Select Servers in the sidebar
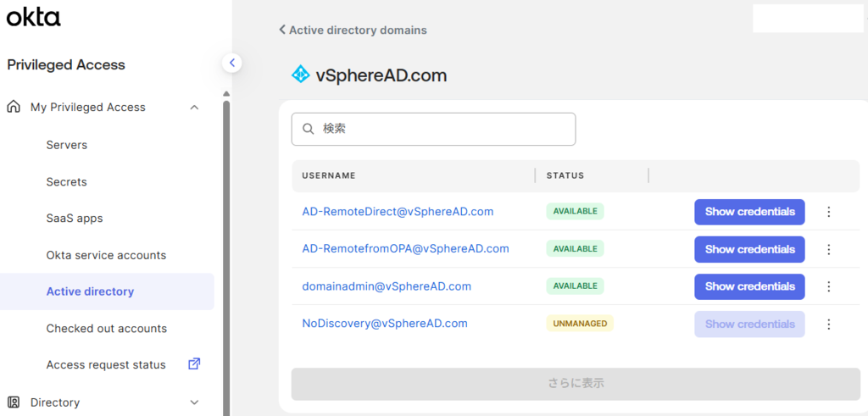The width and height of the screenshot is (868, 416). (x=67, y=145)
